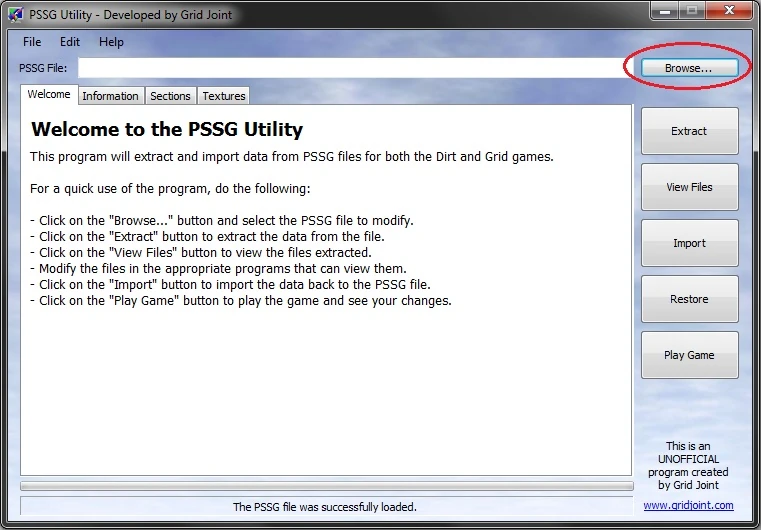Screen dimensions: 761x530
Task: Click the Import button
Action: pos(690,243)
